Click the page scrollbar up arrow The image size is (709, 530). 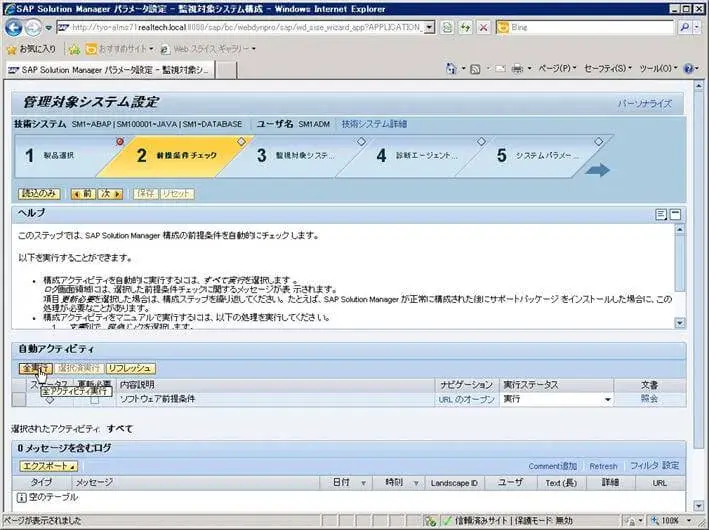tap(699, 85)
